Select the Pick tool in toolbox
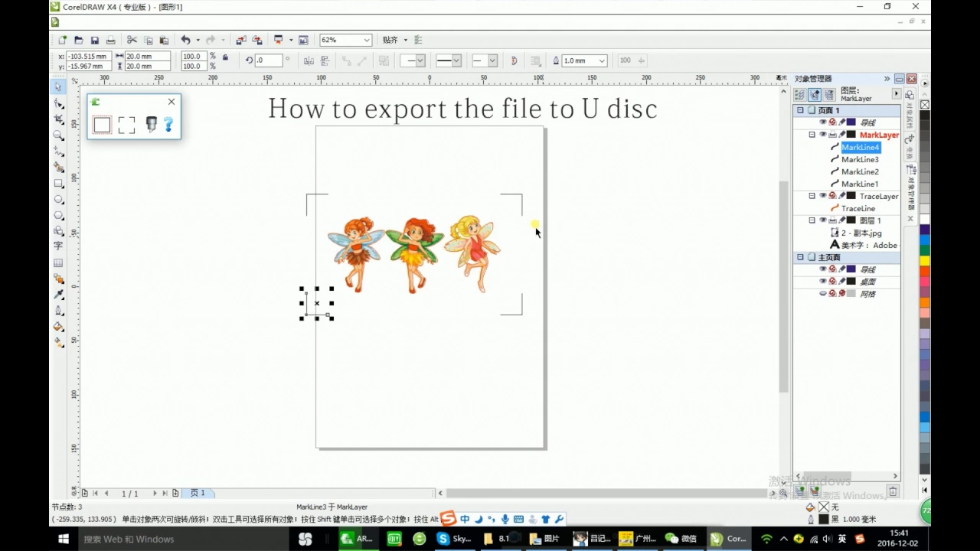 coord(58,86)
